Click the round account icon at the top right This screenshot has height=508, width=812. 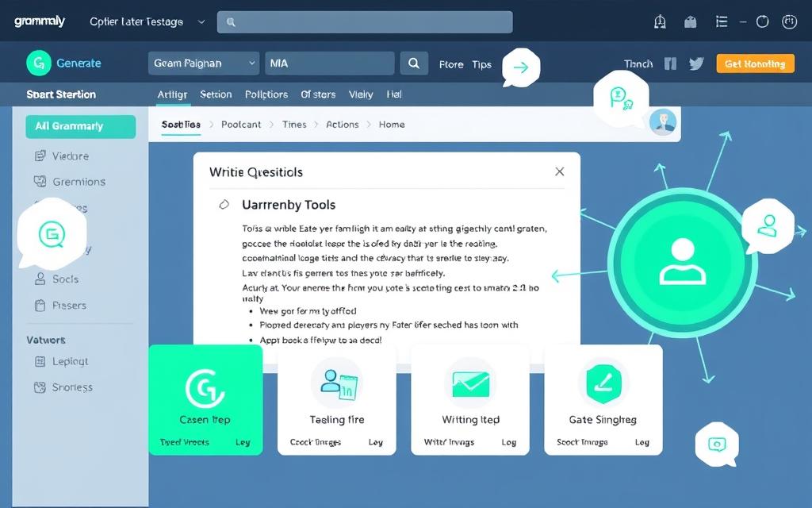click(x=789, y=21)
